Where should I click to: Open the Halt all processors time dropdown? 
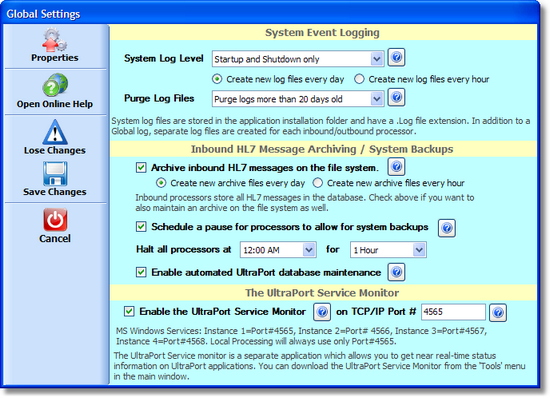(x=278, y=250)
